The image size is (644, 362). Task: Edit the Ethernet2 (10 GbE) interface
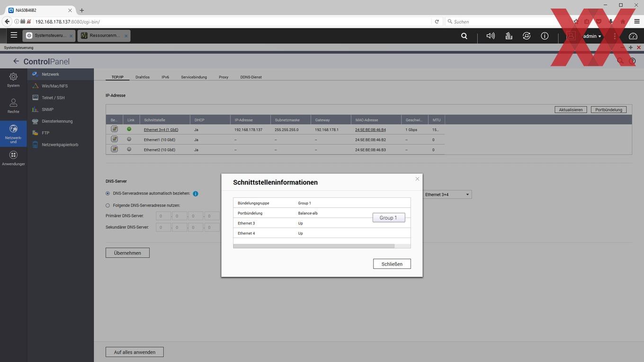114,149
